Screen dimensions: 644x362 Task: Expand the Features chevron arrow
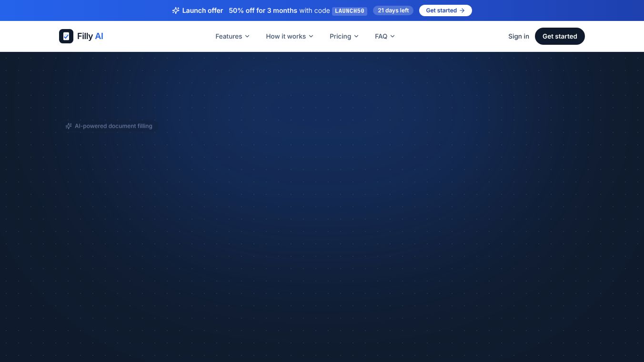(247, 36)
